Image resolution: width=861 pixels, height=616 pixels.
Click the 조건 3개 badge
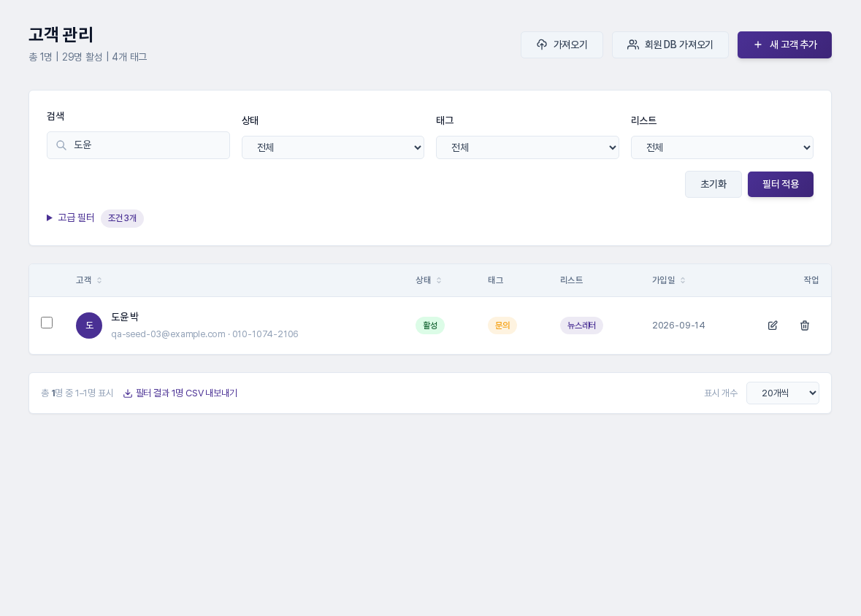tap(123, 218)
